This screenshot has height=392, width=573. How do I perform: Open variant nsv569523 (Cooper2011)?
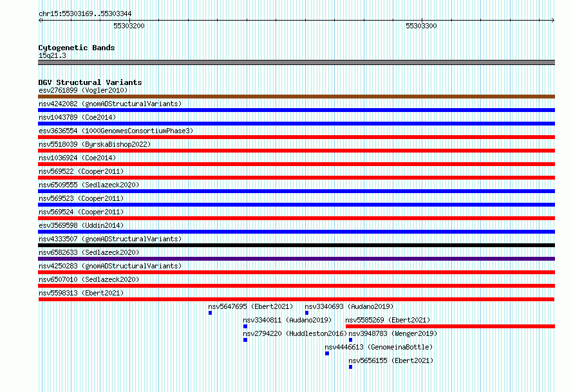[x=81, y=198]
